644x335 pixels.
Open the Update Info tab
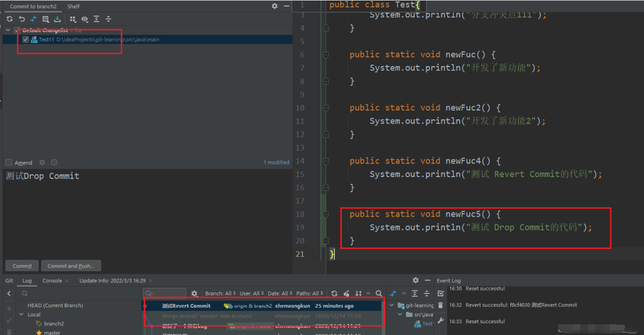tap(112, 281)
